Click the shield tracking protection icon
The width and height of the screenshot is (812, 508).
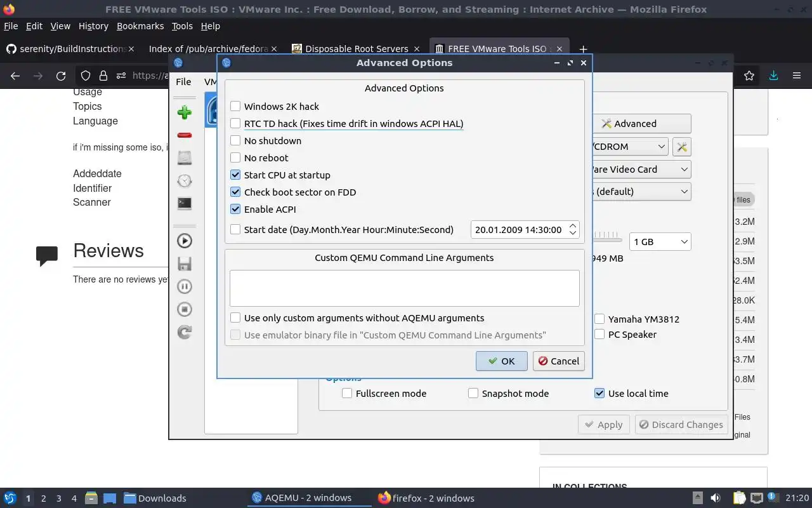click(x=86, y=76)
